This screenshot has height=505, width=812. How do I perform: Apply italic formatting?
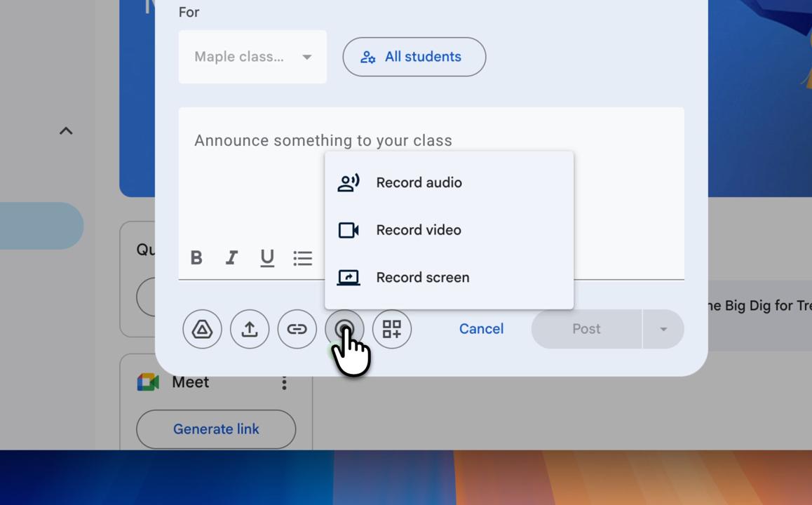point(231,258)
